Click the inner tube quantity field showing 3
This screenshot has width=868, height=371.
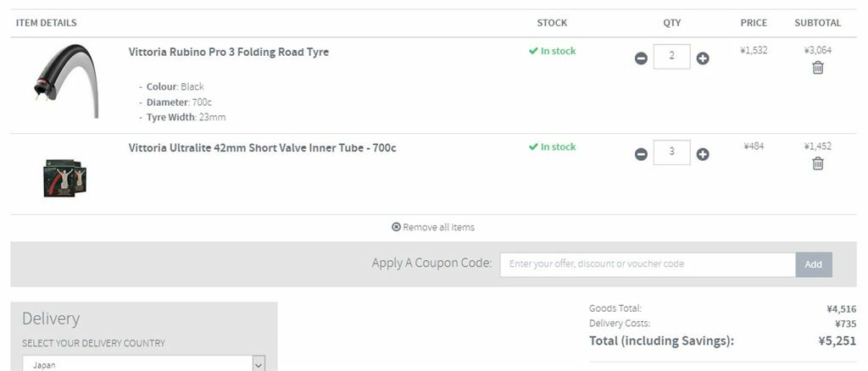point(671,152)
